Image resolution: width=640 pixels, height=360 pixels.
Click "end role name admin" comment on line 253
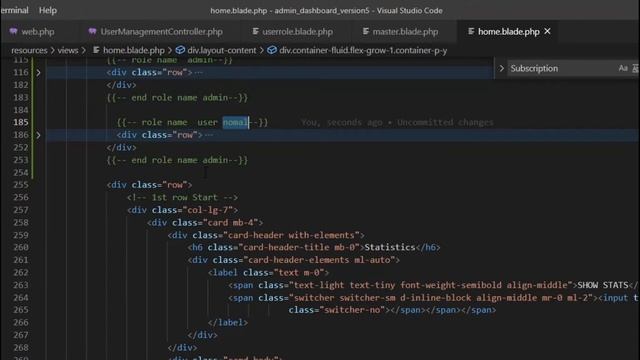[177, 160]
